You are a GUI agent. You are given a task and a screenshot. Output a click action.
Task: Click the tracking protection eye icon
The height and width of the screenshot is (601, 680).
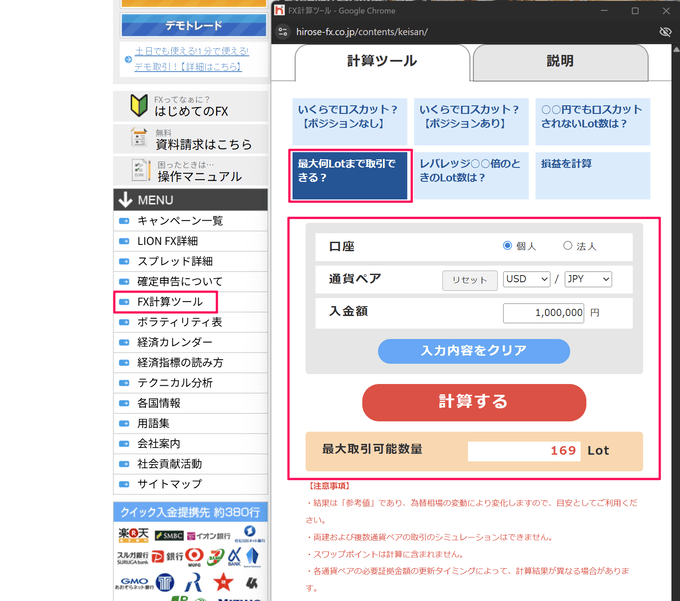coord(665,32)
